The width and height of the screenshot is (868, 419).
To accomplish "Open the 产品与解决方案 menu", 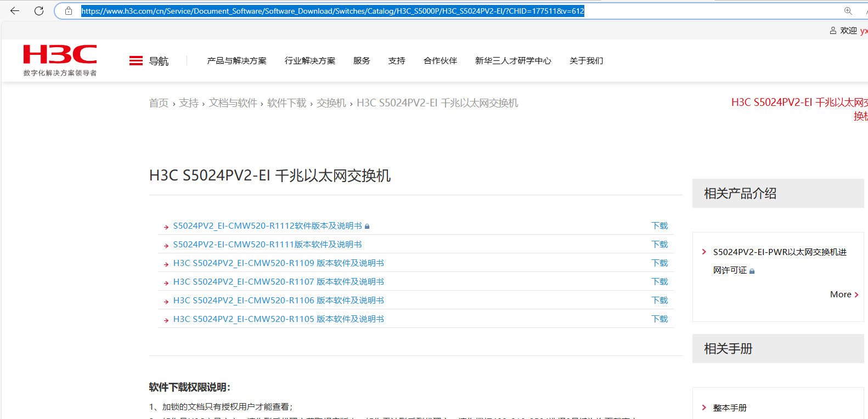I will [x=237, y=61].
